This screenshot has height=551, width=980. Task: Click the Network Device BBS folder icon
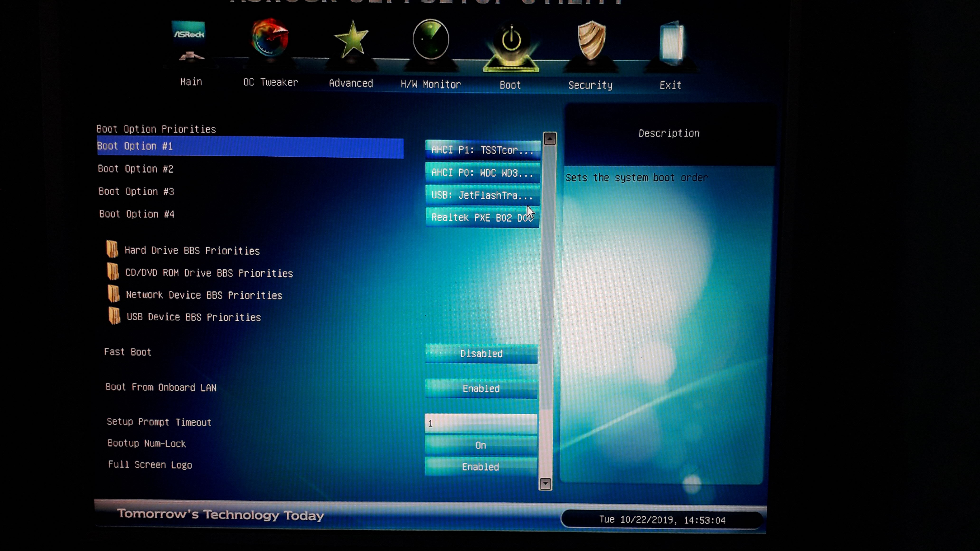click(x=114, y=294)
